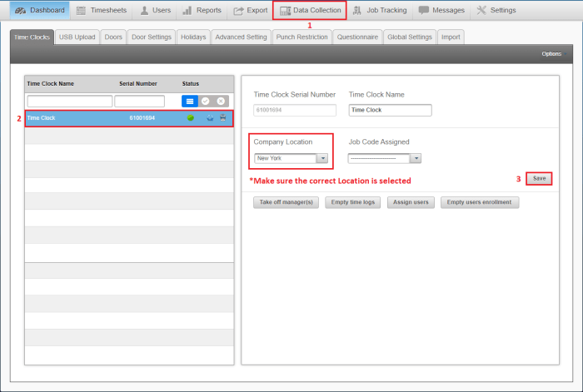
Task: Switch to the Punch Restriction tab
Action: 301,37
